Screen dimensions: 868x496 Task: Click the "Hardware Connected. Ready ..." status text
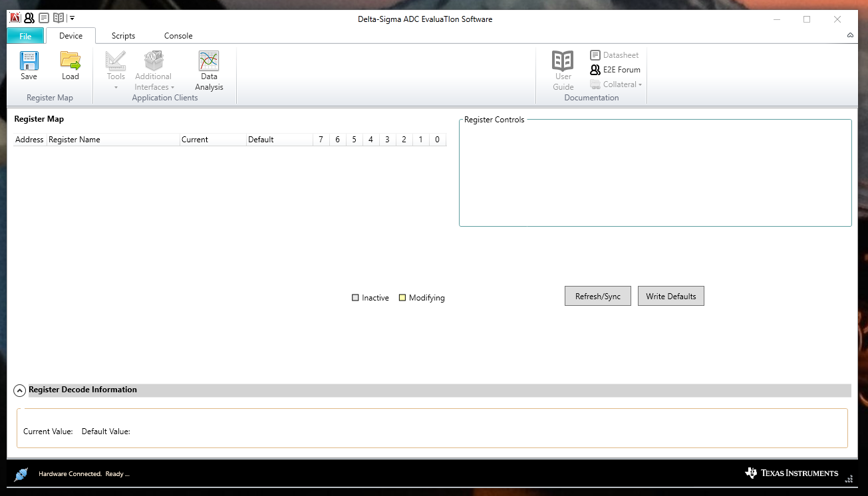point(84,474)
